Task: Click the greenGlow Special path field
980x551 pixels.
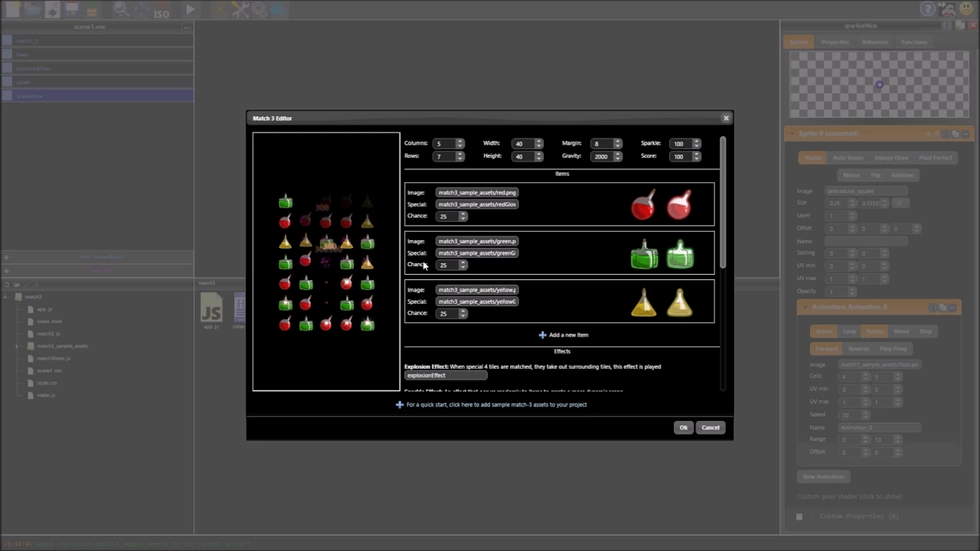Action: click(x=477, y=253)
